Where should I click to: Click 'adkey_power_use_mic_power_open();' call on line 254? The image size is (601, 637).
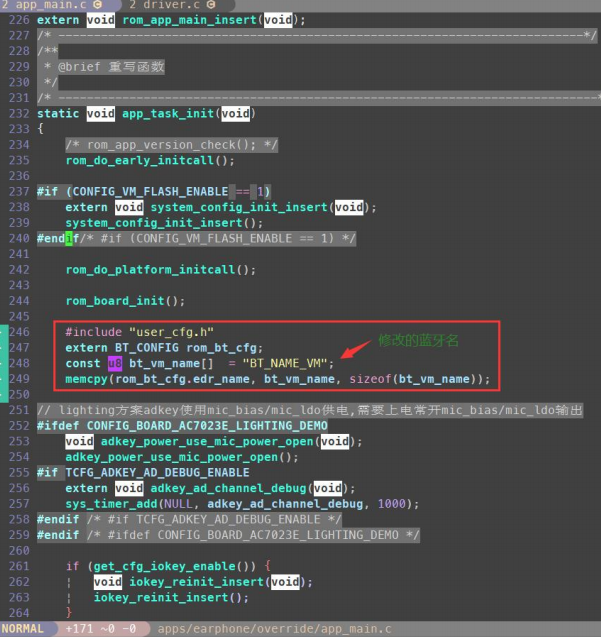tap(182, 457)
